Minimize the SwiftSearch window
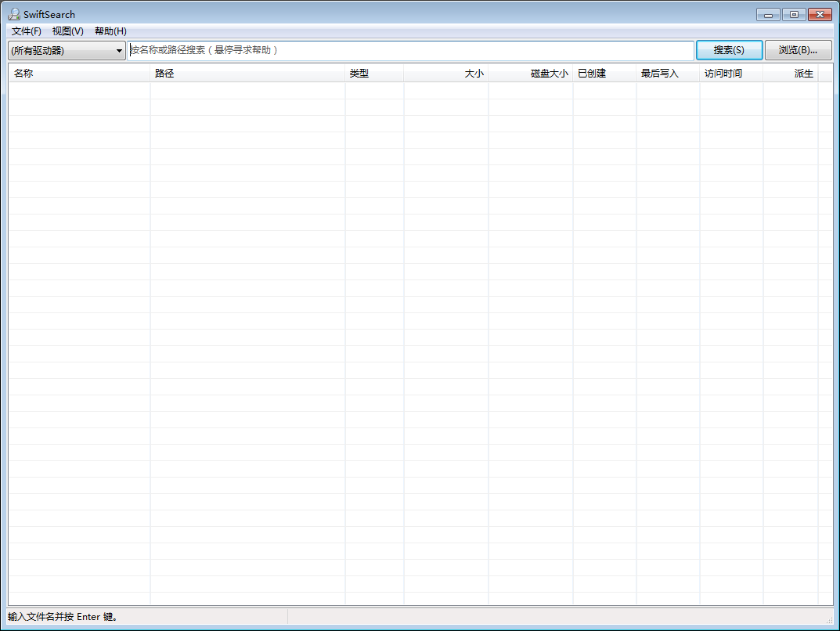Screen dimensions: 840x631 pyautogui.click(x=769, y=14)
